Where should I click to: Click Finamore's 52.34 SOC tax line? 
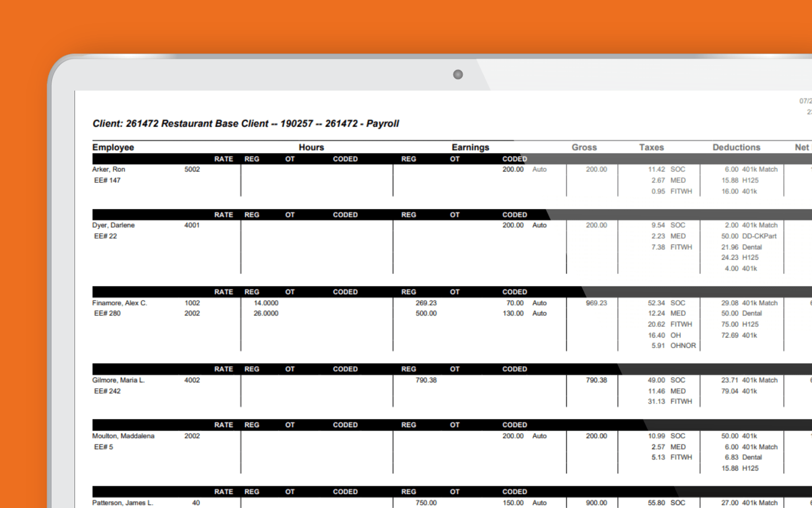[x=666, y=303]
